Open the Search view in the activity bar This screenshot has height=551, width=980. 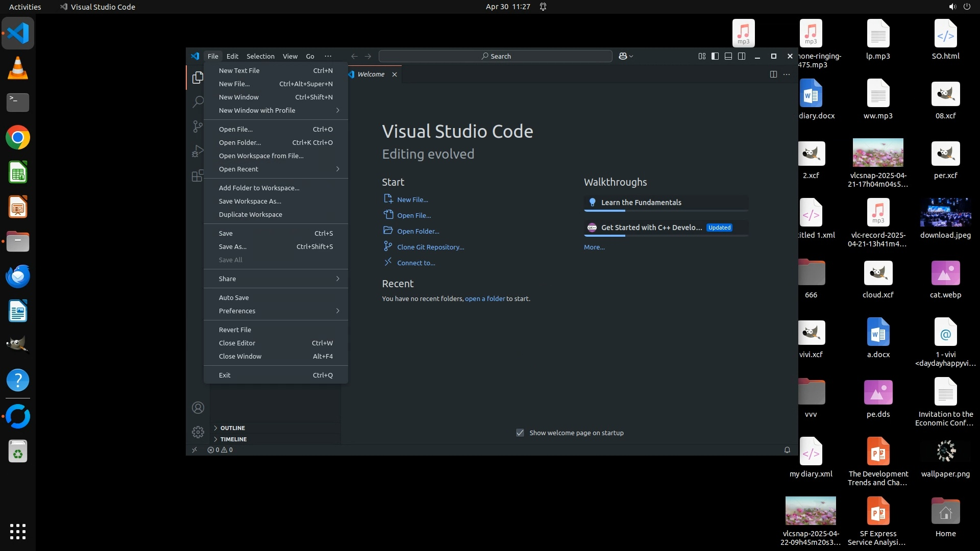click(x=198, y=102)
